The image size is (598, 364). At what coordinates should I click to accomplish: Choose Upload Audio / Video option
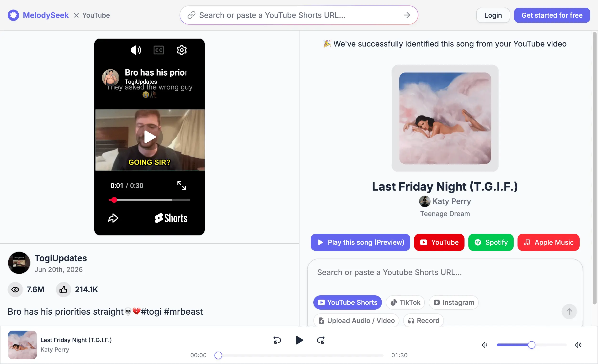(356, 320)
